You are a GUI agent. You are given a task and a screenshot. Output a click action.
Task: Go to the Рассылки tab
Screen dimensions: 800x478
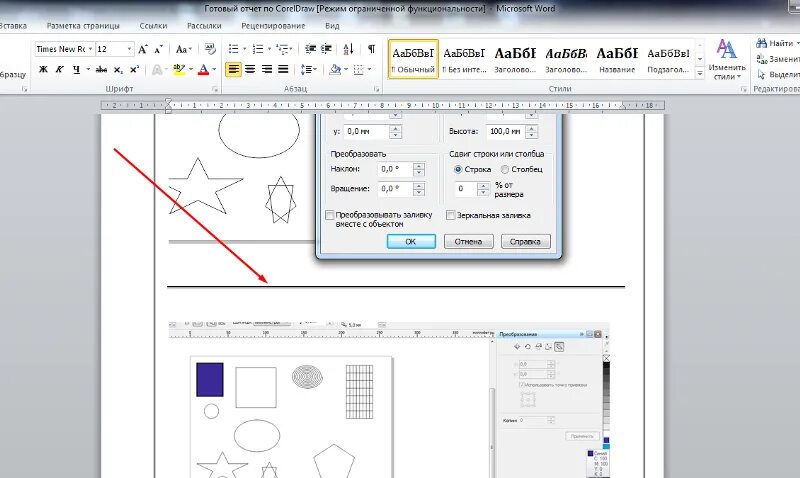204,26
